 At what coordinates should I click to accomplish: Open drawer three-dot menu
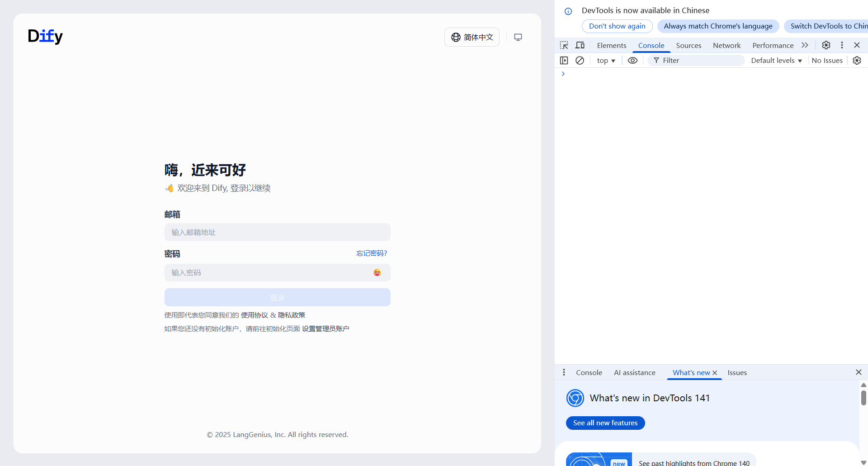pos(564,372)
